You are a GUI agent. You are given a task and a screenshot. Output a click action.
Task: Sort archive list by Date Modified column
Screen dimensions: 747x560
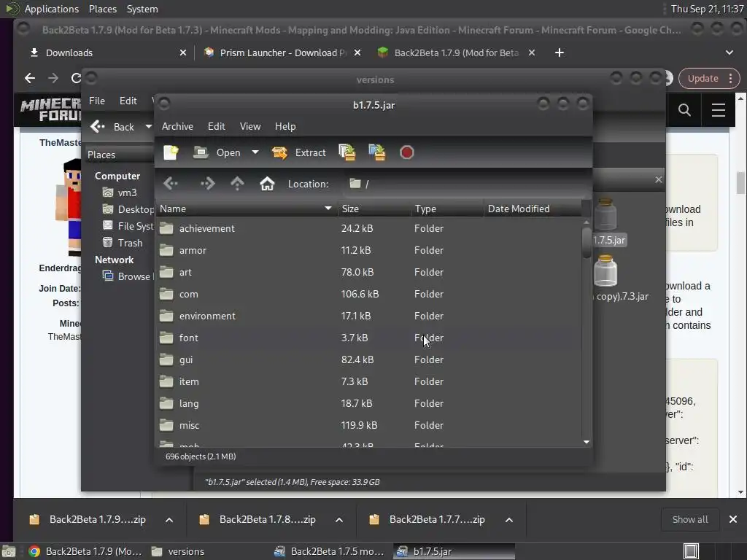click(x=533, y=209)
